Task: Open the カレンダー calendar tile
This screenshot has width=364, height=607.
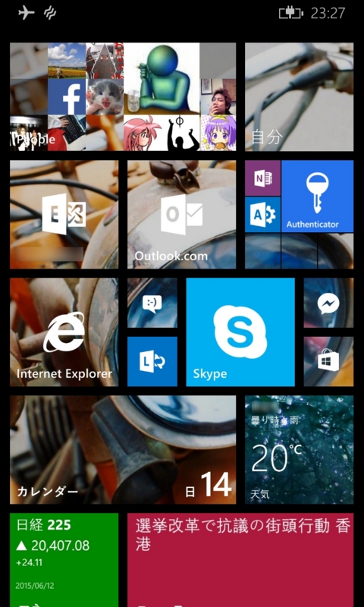Action: pyautogui.click(x=123, y=450)
